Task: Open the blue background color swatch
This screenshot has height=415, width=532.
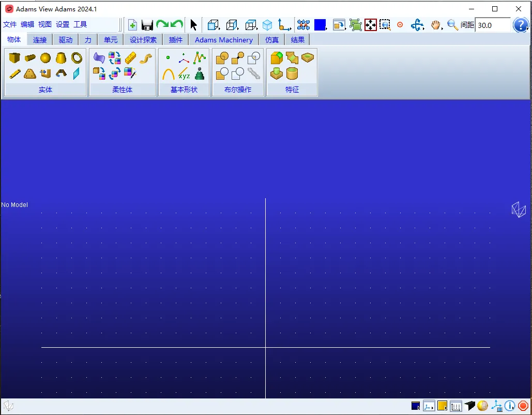Action: pos(321,25)
